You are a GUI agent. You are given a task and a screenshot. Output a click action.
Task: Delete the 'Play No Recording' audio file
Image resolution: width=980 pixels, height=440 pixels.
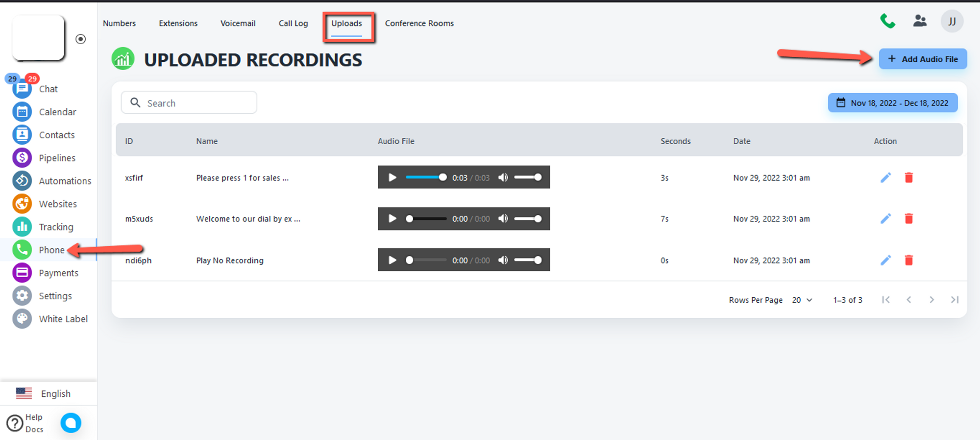(x=908, y=260)
